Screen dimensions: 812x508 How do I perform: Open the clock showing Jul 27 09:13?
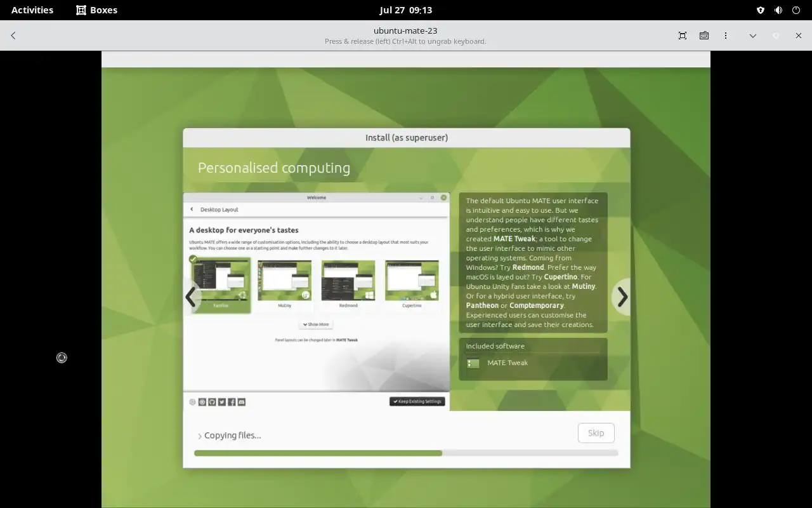coord(406,10)
